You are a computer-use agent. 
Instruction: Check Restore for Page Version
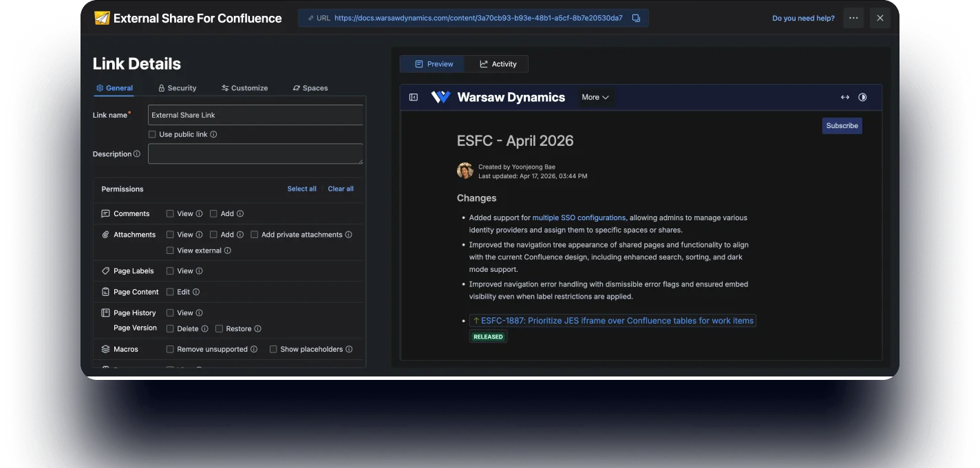[219, 329]
